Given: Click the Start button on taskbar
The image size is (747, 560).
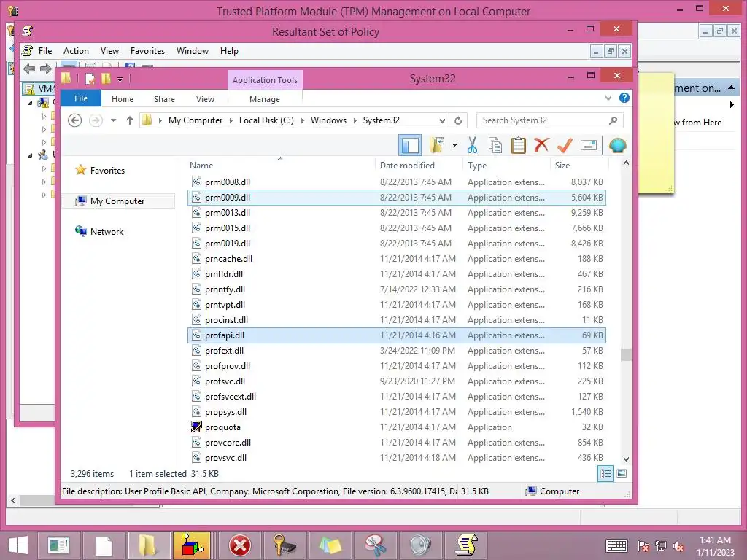Looking at the screenshot, I should [x=18, y=545].
